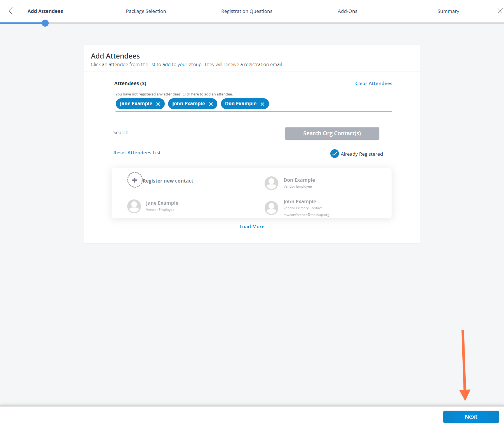The height and width of the screenshot is (427, 504).
Task: Remove Don Example chip with its X
Action: [x=262, y=104]
